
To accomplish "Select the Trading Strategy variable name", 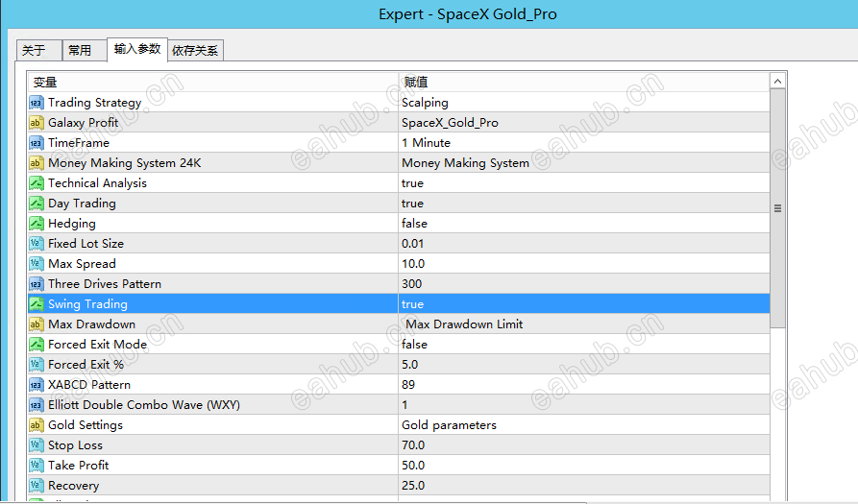I will pyautogui.click(x=95, y=103).
